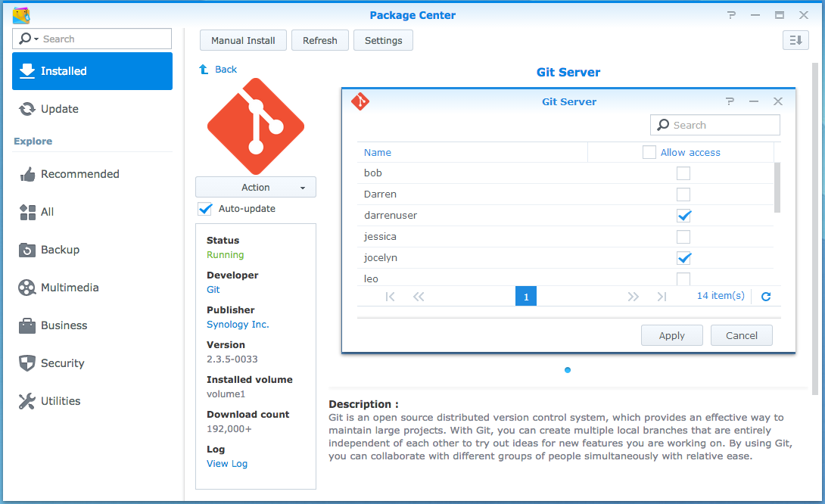Click the Git Server dialog title icon
This screenshot has width=825, height=504.
coord(360,101)
